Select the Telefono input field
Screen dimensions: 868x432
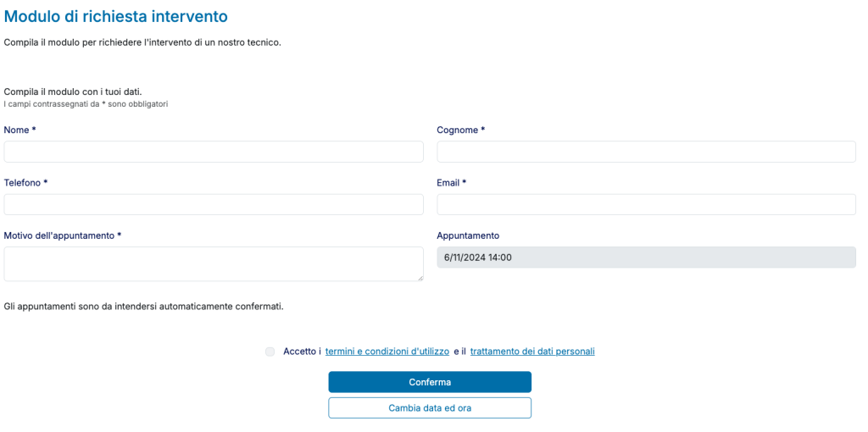(214, 204)
